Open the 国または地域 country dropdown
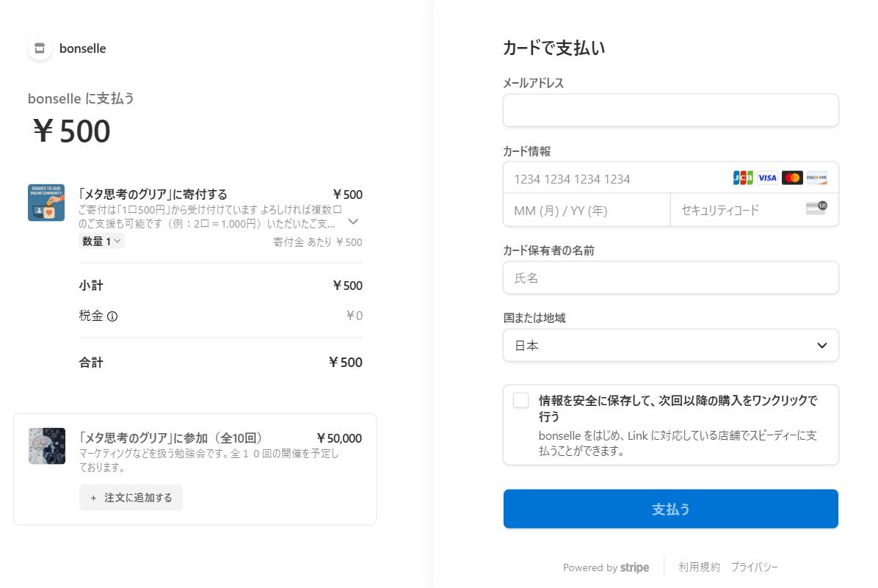Image resolution: width=878 pixels, height=588 pixels. pos(670,345)
